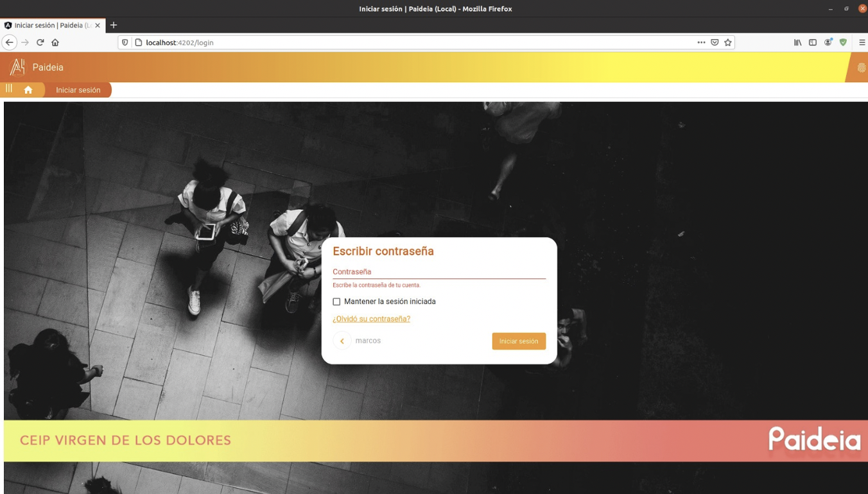
Task: Click Firefox back navigation arrow
Action: (x=9, y=42)
